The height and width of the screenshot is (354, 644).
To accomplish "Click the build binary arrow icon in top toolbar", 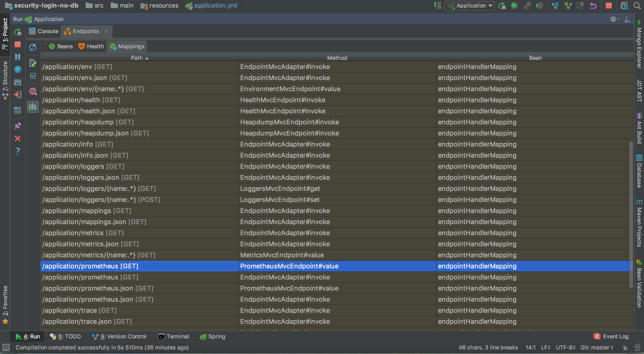I will [x=437, y=5].
